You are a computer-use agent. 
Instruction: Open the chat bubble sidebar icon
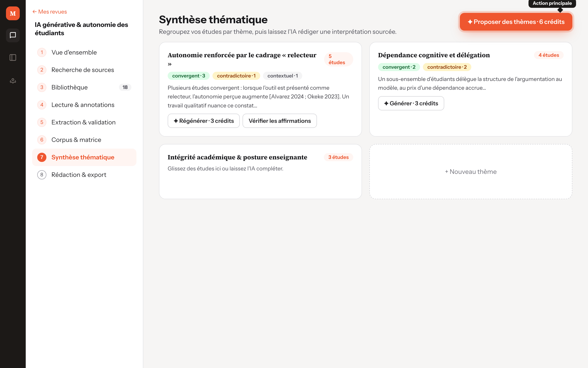(x=13, y=35)
